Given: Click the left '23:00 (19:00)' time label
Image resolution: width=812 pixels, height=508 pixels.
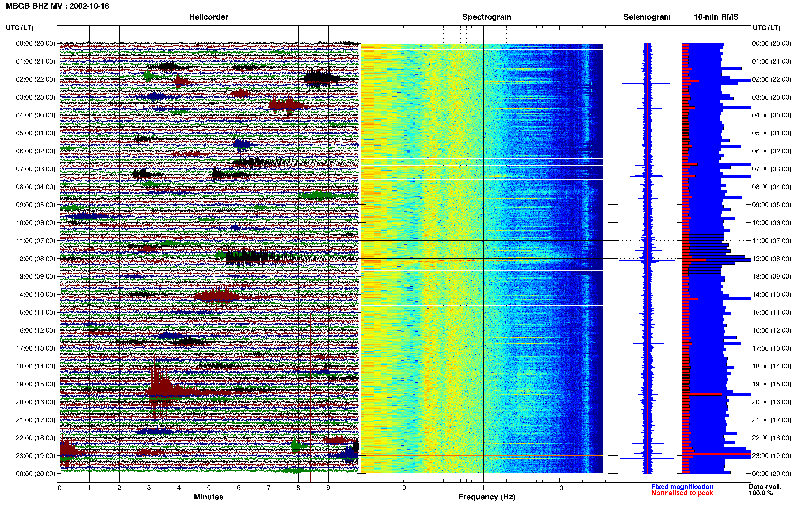Looking at the screenshot, I should pyautogui.click(x=36, y=456).
